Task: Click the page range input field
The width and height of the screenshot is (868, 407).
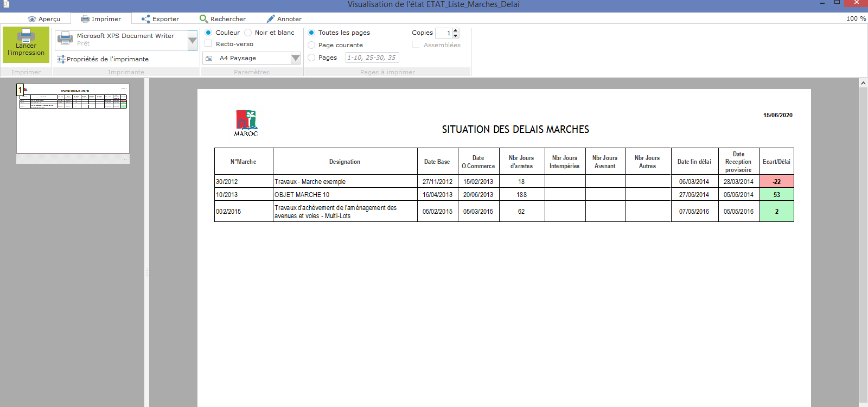Action: tap(372, 58)
